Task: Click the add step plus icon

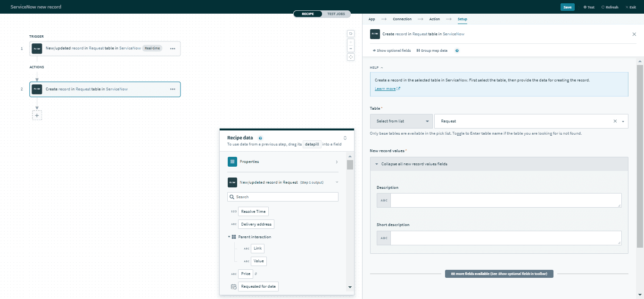Action: pos(37,115)
